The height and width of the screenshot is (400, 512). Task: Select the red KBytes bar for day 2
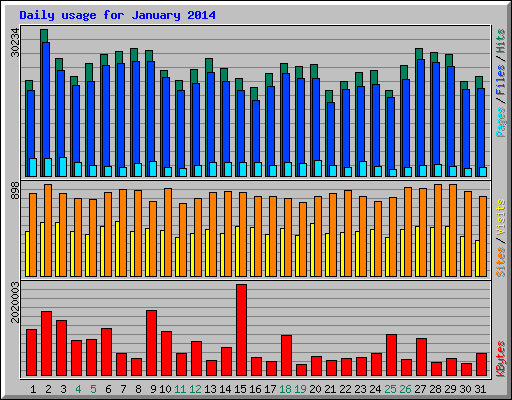(46, 343)
